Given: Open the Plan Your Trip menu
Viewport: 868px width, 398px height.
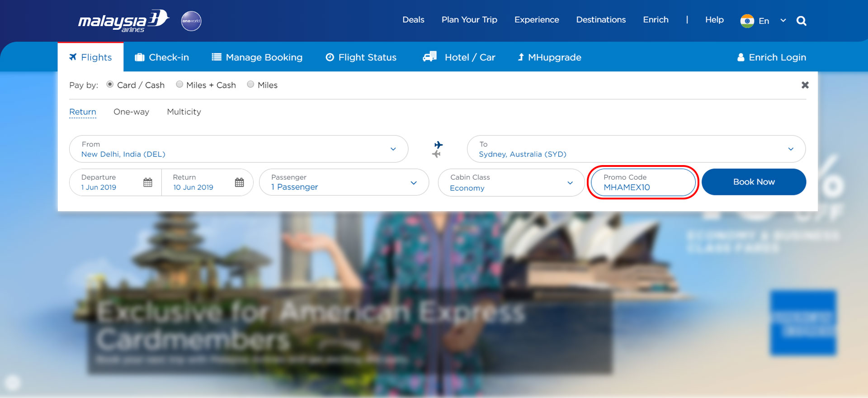Looking at the screenshot, I should (469, 20).
